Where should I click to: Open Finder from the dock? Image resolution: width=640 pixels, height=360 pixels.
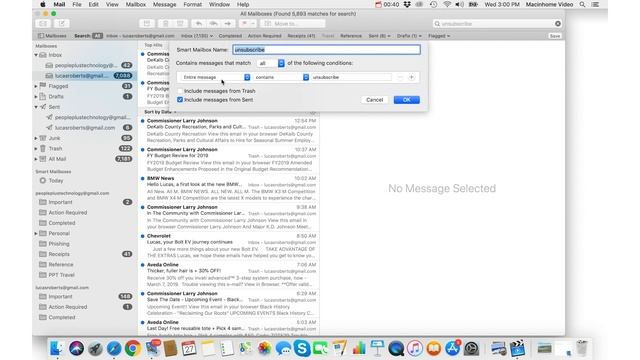coord(56,348)
